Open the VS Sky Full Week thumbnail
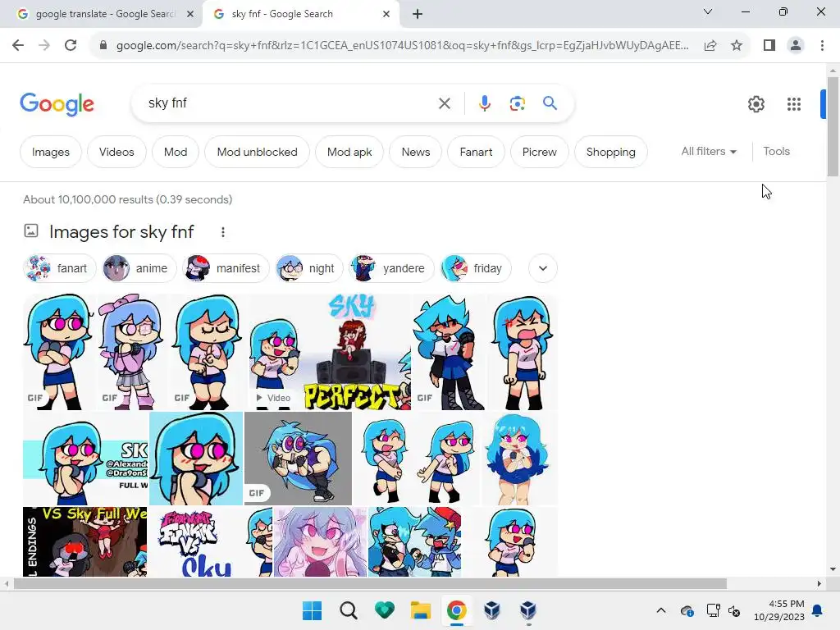The height and width of the screenshot is (630, 840). 84,541
